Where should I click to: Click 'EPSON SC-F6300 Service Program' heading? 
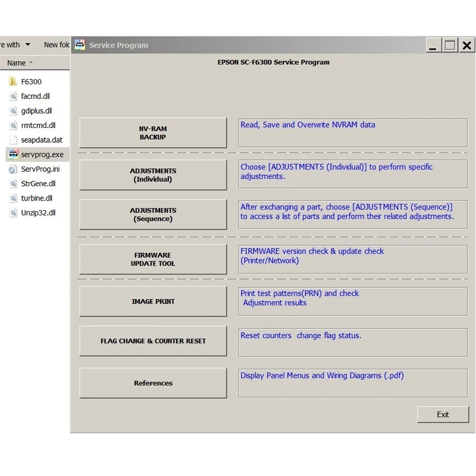pyautogui.click(x=273, y=62)
